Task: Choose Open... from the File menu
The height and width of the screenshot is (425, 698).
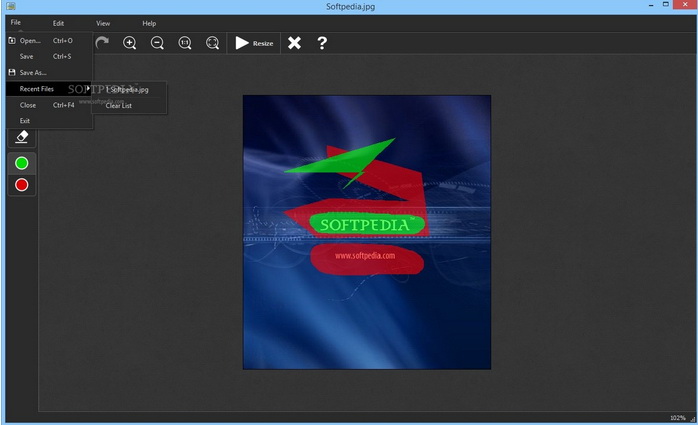Action: (x=49, y=40)
